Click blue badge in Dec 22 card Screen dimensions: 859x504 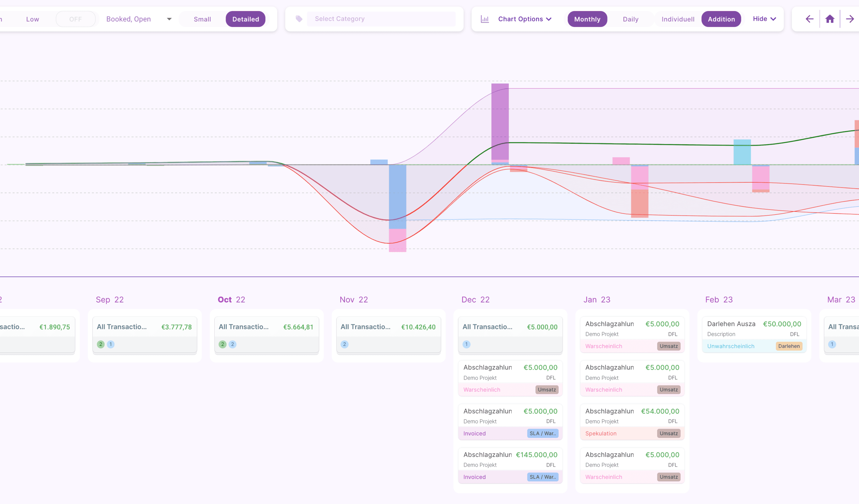pyautogui.click(x=467, y=344)
